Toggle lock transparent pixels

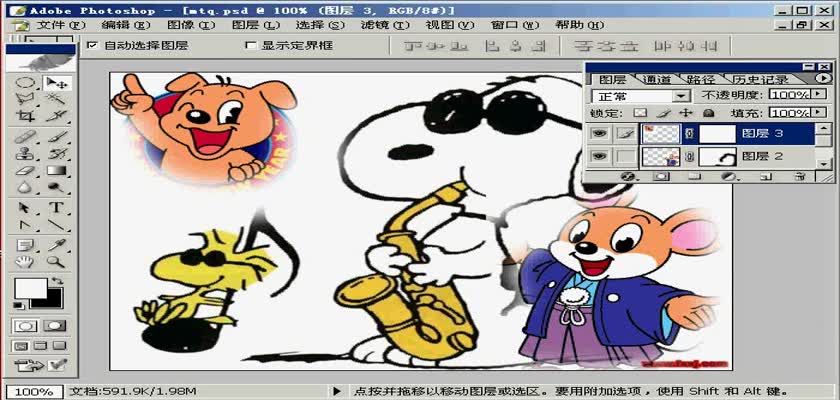pyautogui.click(x=638, y=113)
